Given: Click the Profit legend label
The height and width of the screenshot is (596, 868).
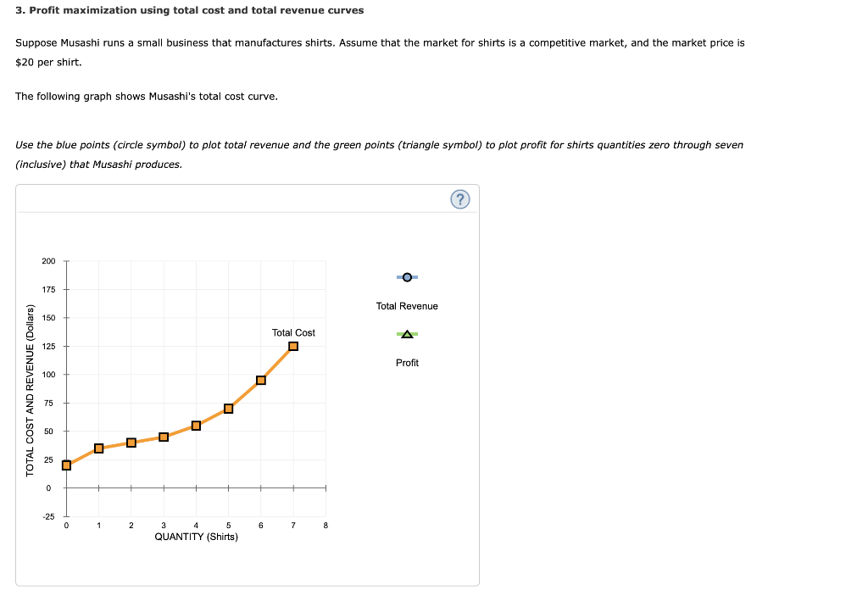Looking at the screenshot, I should point(406,362).
